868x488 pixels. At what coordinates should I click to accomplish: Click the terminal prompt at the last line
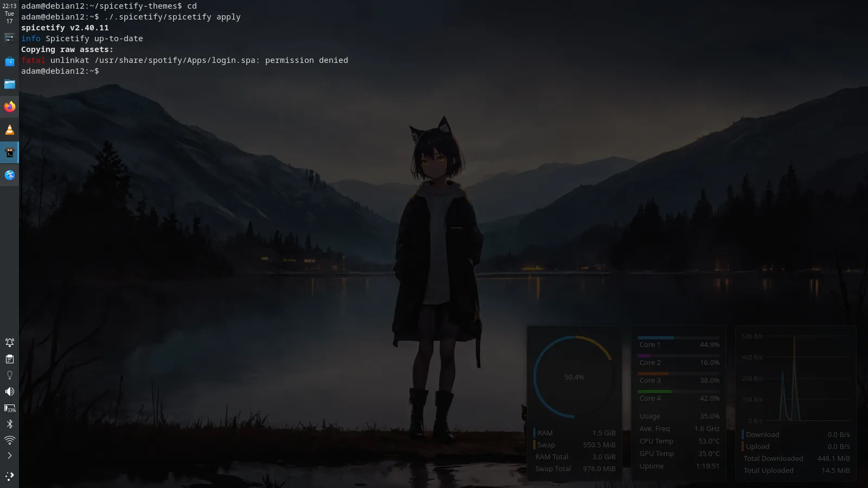tap(60, 71)
